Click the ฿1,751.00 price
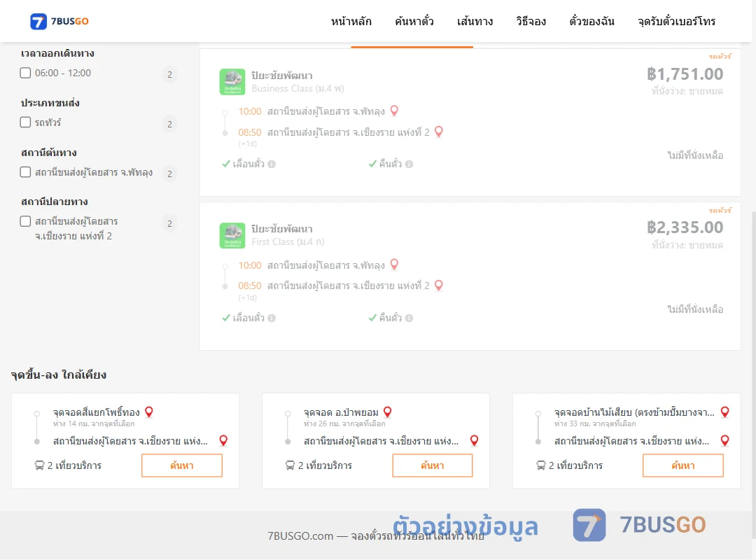This screenshot has height=560, width=756. click(685, 73)
